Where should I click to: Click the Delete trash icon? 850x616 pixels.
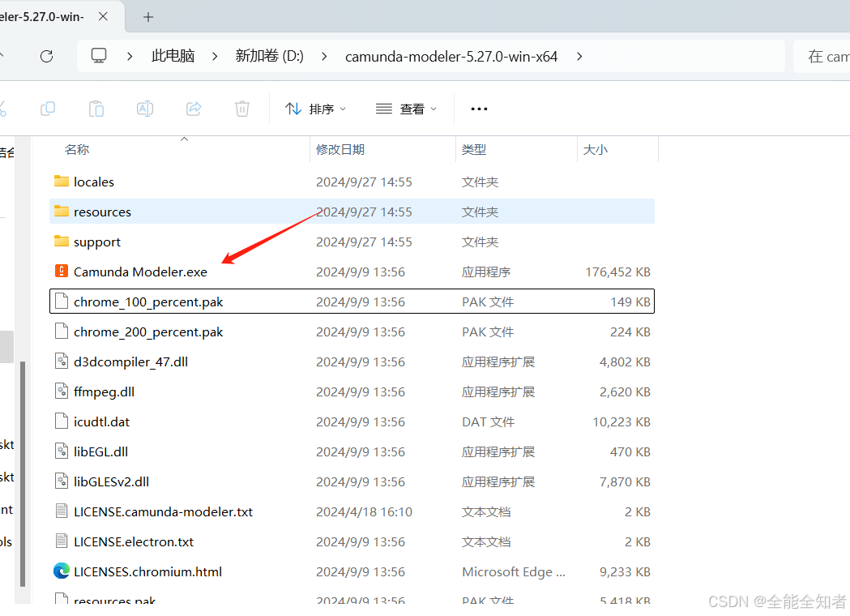[241, 109]
